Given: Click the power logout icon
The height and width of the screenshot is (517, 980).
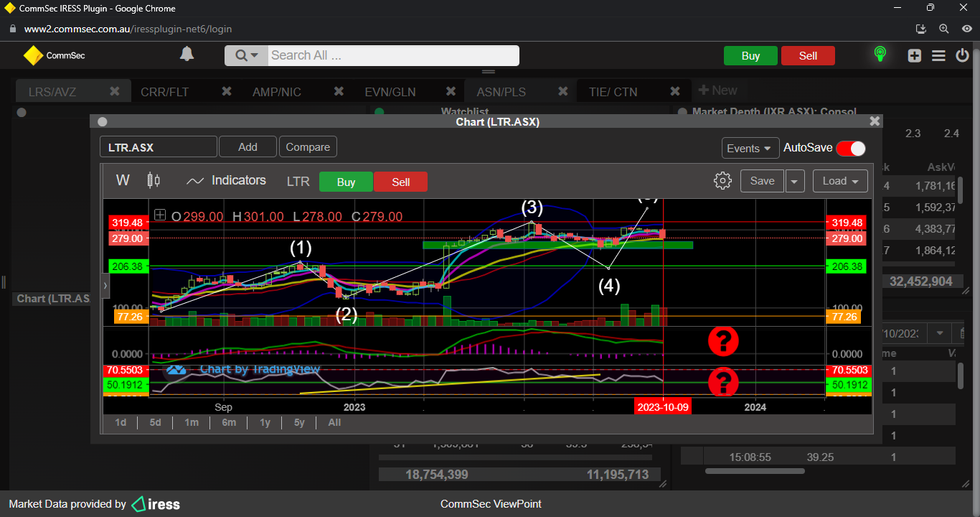Looking at the screenshot, I should (962, 55).
